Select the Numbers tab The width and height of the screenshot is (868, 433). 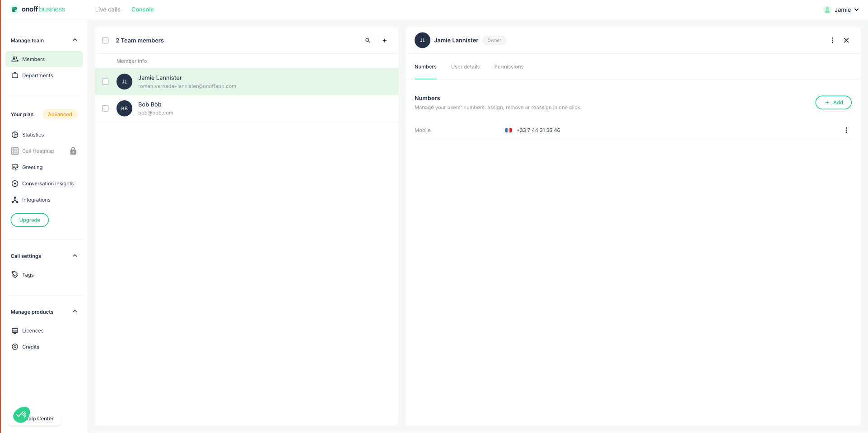point(425,67)
